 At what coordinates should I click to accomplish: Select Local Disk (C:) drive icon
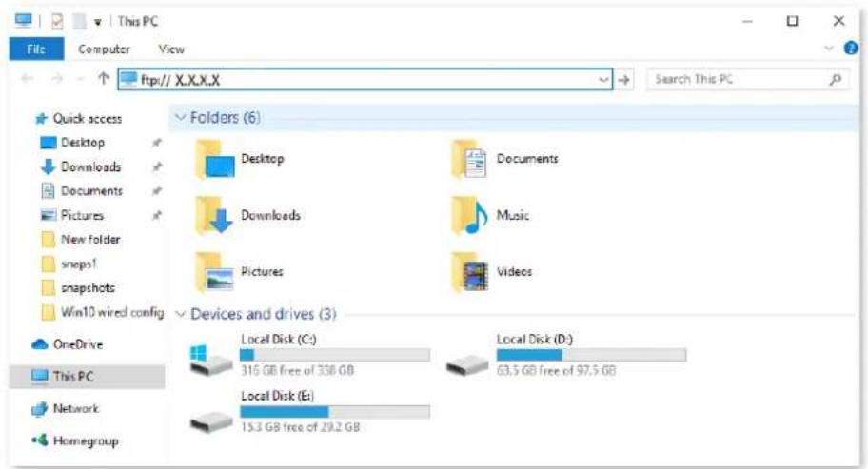pos(210,359)
